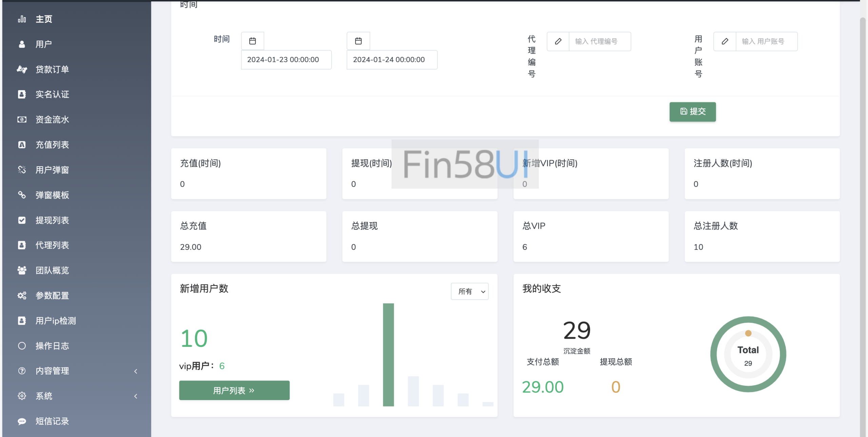Image resolution: width=868 pixels, height=437 pixels.
Task: Select 用户ip检测 from sidebar
Action: pyautogui.click(x=56, y=321)
